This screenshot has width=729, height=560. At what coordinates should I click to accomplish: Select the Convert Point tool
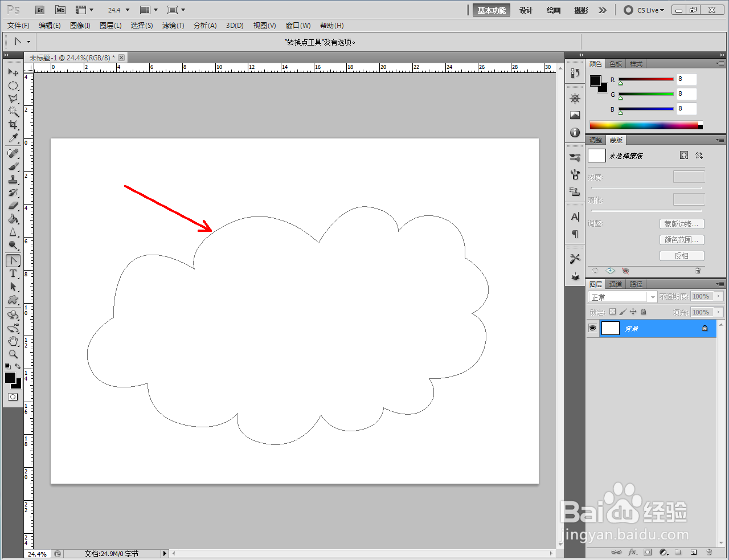tap(13, 261)
